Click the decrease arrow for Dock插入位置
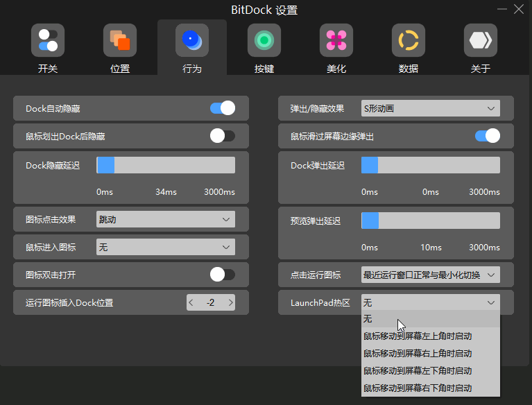 point(192,302)
